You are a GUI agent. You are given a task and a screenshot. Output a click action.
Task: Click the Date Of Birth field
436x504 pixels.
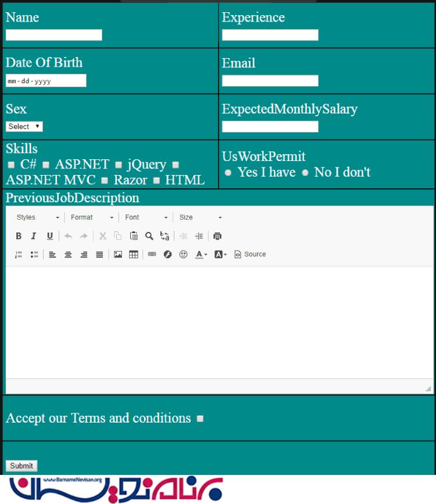pyautogui.click(x=46, y=81)
